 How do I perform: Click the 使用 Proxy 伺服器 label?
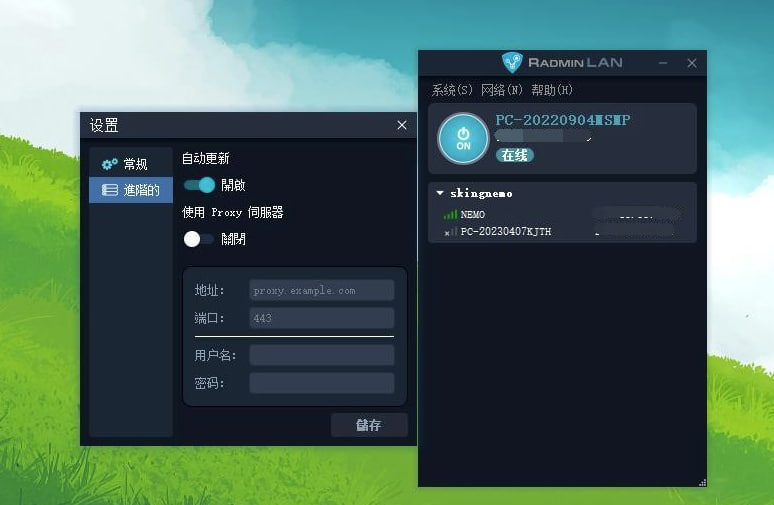(232, 212)
